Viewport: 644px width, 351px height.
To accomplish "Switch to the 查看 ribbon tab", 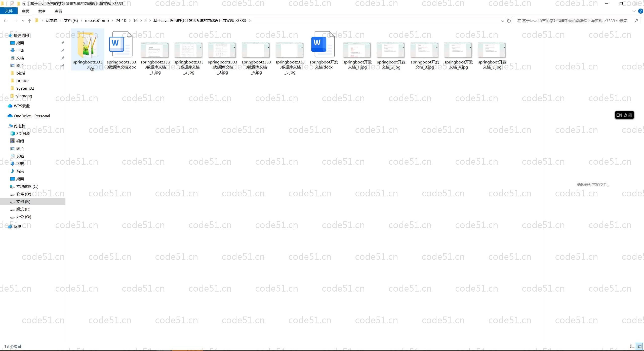I will point(58,11).
